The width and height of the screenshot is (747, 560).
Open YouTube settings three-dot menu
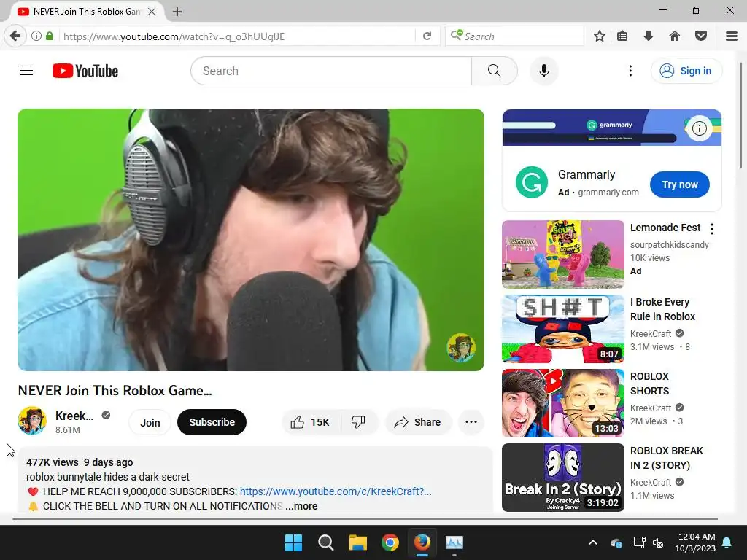tap(630, 71)
